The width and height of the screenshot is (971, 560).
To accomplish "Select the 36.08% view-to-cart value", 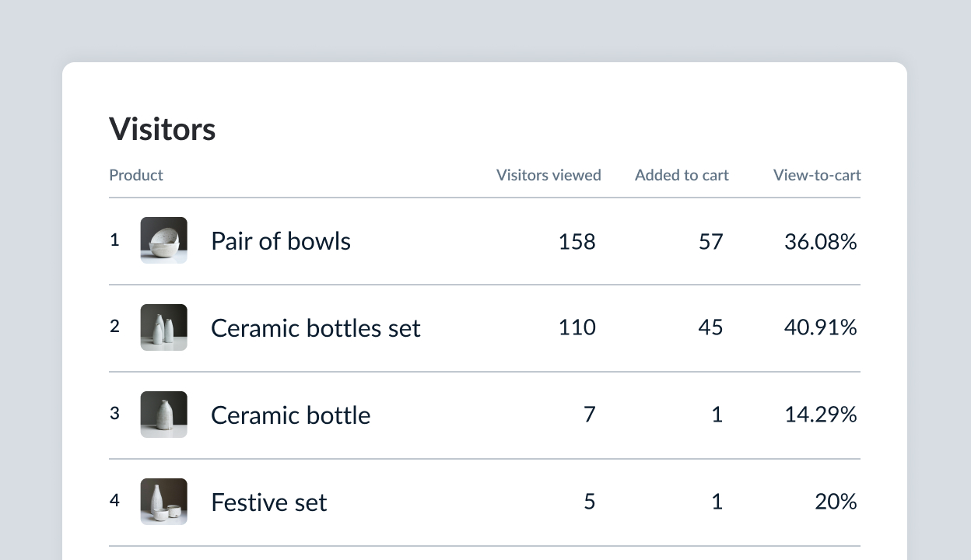I will [x=820, y=242].
